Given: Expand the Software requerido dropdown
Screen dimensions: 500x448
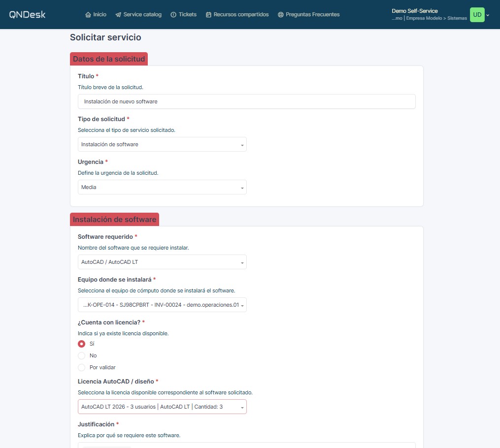Looking at the screenshot, I should tap(162, 262).
